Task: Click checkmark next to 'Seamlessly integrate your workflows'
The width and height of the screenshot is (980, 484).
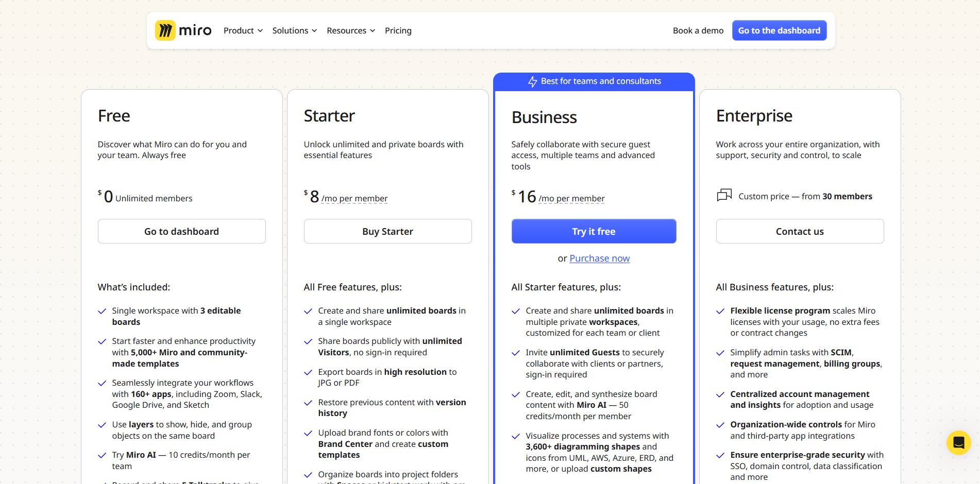Action: point(102,383)
